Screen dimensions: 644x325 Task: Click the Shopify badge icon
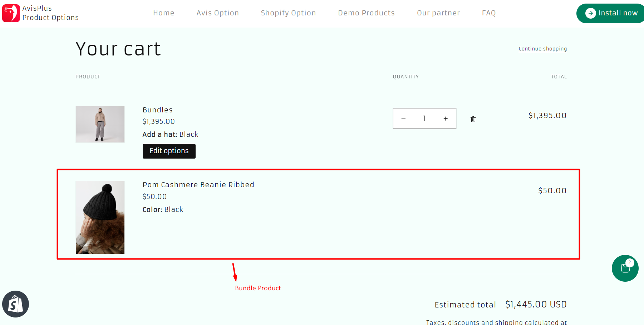tap(15, 304)
